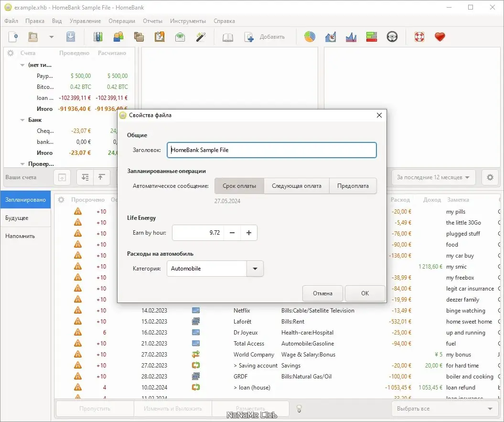
Task: Collapse the Провер... account group
Action: tap(22, 164)
